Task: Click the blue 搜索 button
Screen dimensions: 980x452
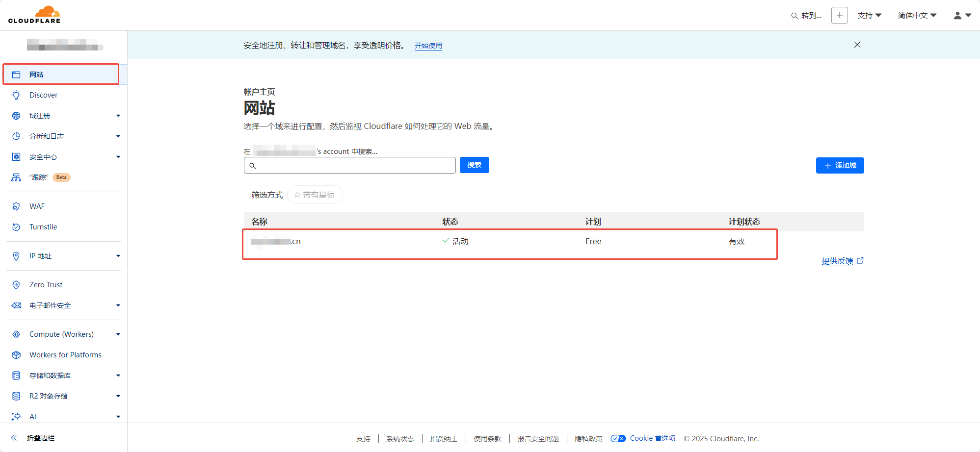Action: [x=474, y=165]
